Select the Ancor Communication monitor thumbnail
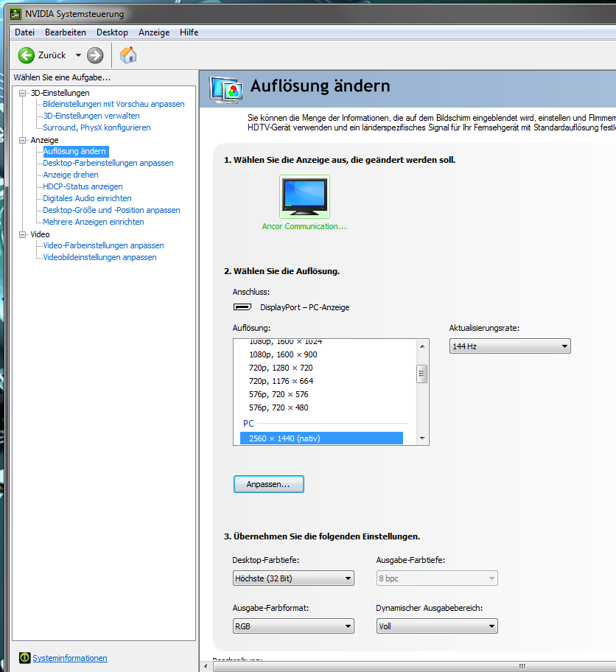 [x=305, y=197]
